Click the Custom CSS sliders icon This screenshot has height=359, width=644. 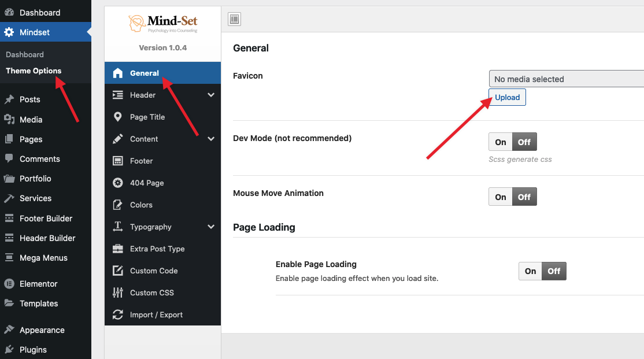[x=118, y=293]
